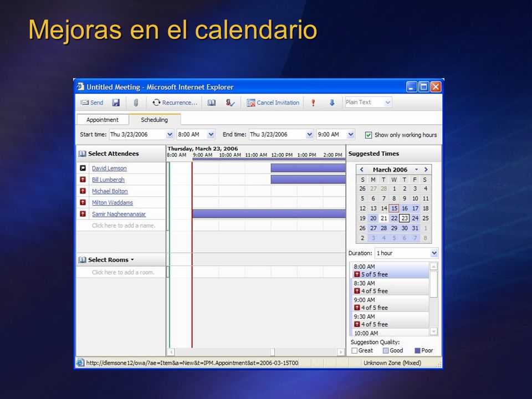532x399 pixels.
Task: Select the Scheduling tab
Action: 155,120
